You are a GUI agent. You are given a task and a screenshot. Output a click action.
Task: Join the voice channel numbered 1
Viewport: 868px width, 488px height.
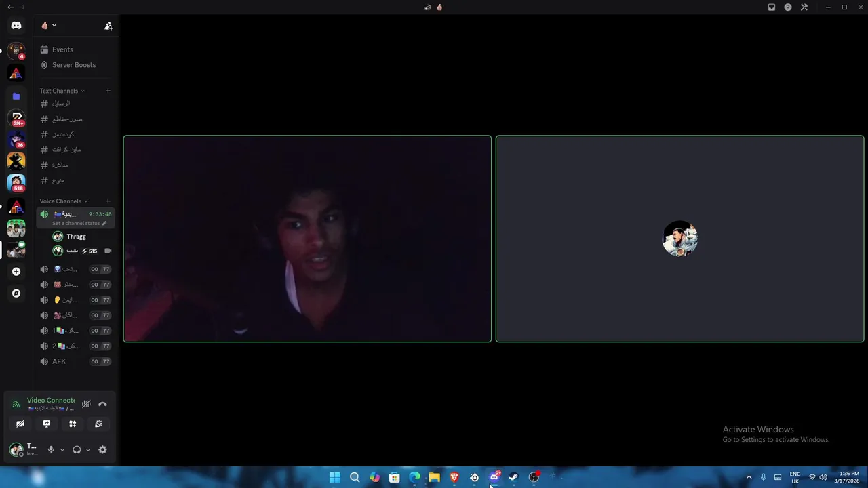coord(75,331)
